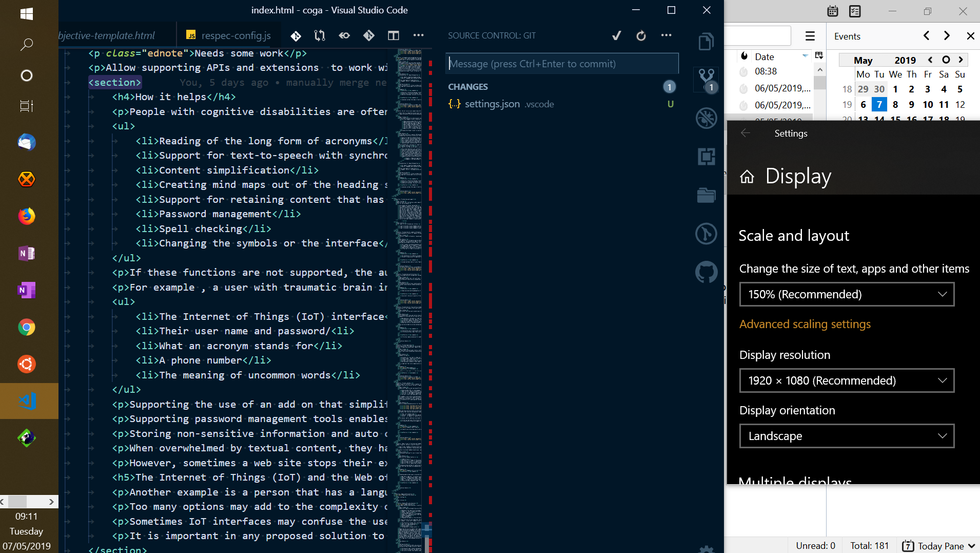Open the 150% scaling dropdown

[846, 294]
